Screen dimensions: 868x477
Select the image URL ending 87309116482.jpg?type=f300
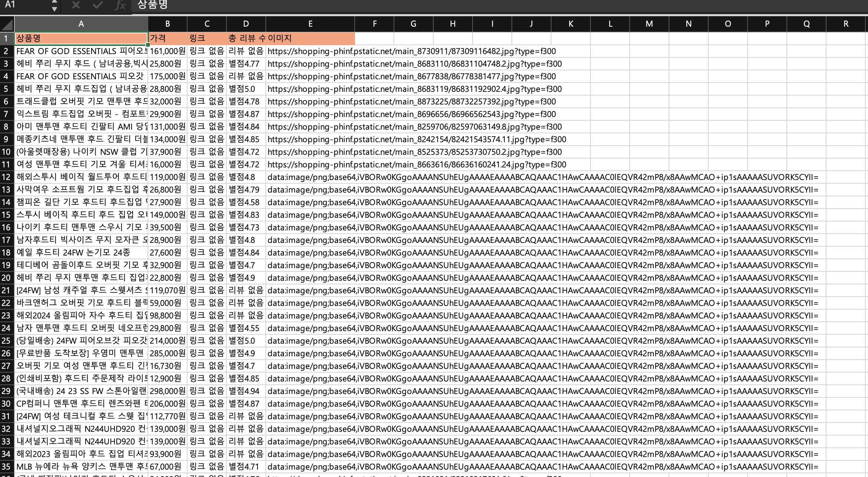click(412, 51)
